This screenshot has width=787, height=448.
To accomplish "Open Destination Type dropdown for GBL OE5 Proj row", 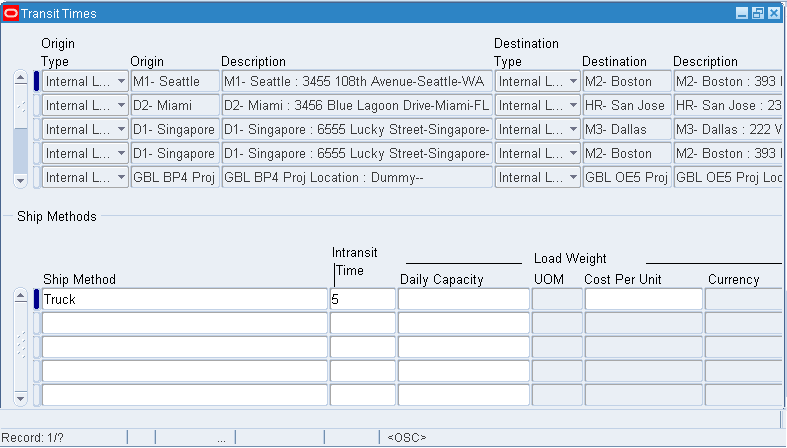I will (573, 178).
